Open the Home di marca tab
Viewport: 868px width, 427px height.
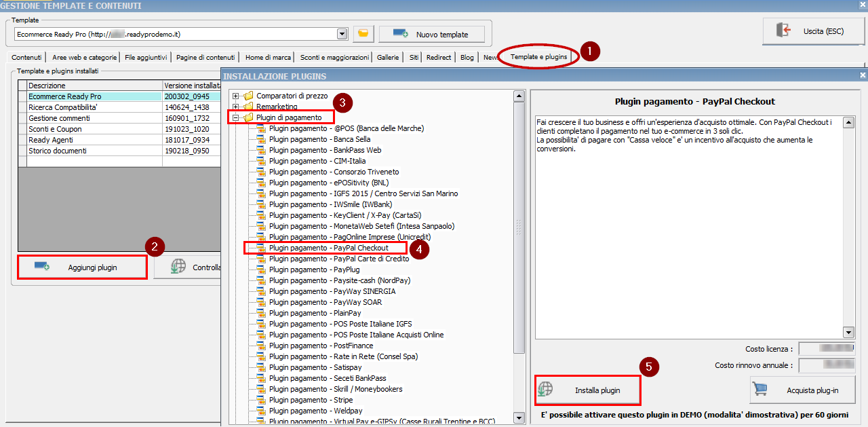point(269,58)
